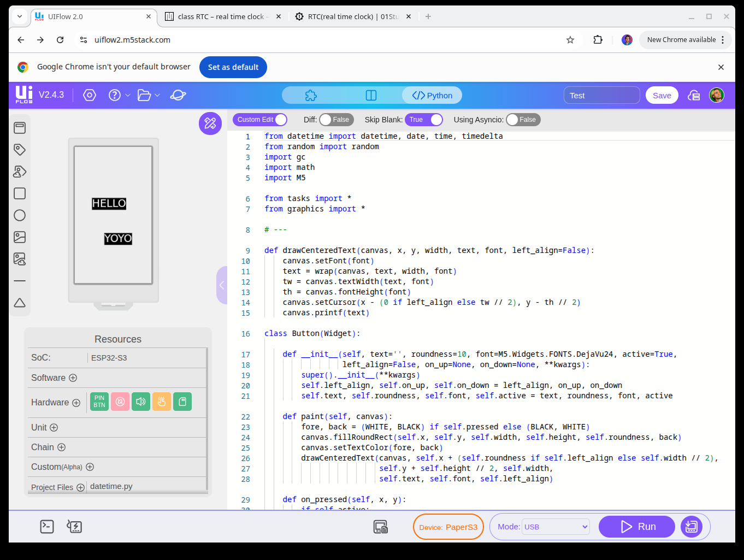Click the Blockly puzzle-piece mode icon

[x=311, y=96]
